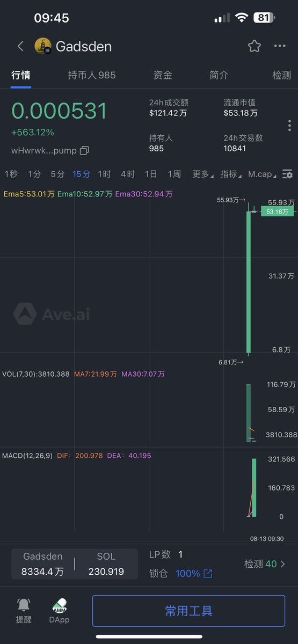Screen dimensions: 298x644
Task: Favorite Gadsden with the star icon
Action: (x=255, y=46)
